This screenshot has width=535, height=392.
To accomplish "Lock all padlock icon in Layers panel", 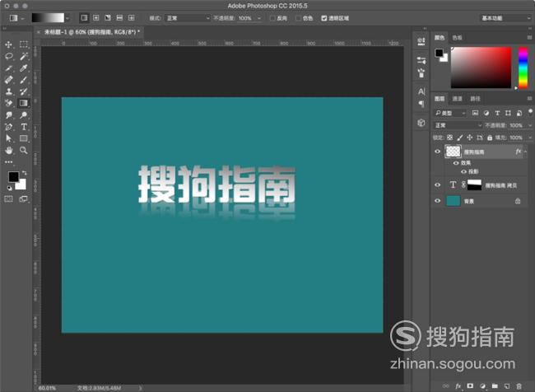I will coord(490,138).
